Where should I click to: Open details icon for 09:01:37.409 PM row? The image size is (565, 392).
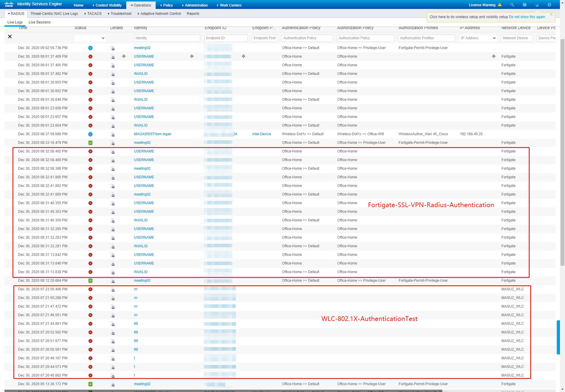pos(113,57)
